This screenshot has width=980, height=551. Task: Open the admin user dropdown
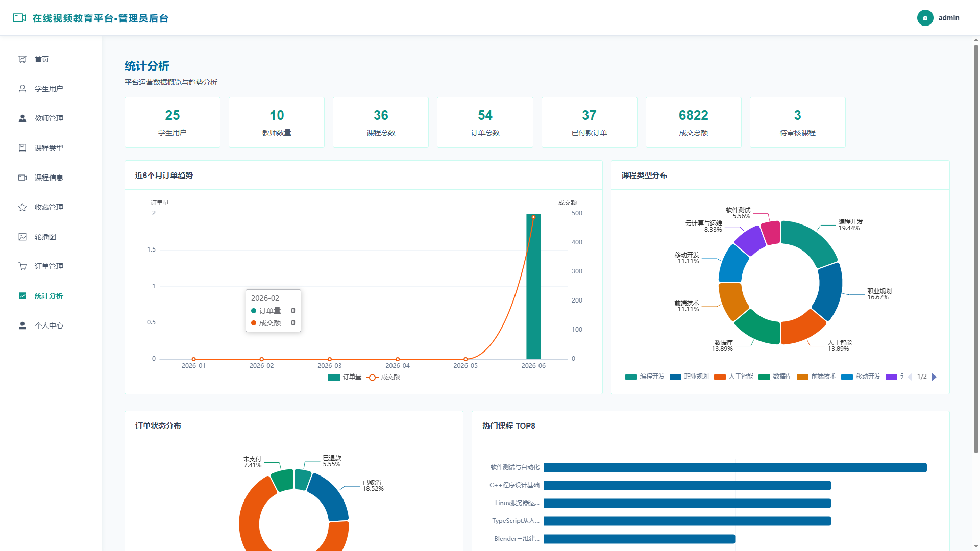click(938, 18)
